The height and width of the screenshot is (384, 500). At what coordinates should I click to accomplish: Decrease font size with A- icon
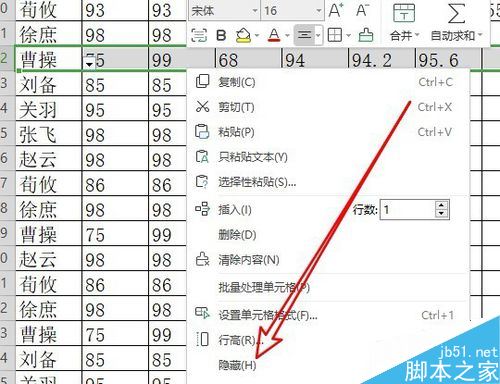click(363, 10)
